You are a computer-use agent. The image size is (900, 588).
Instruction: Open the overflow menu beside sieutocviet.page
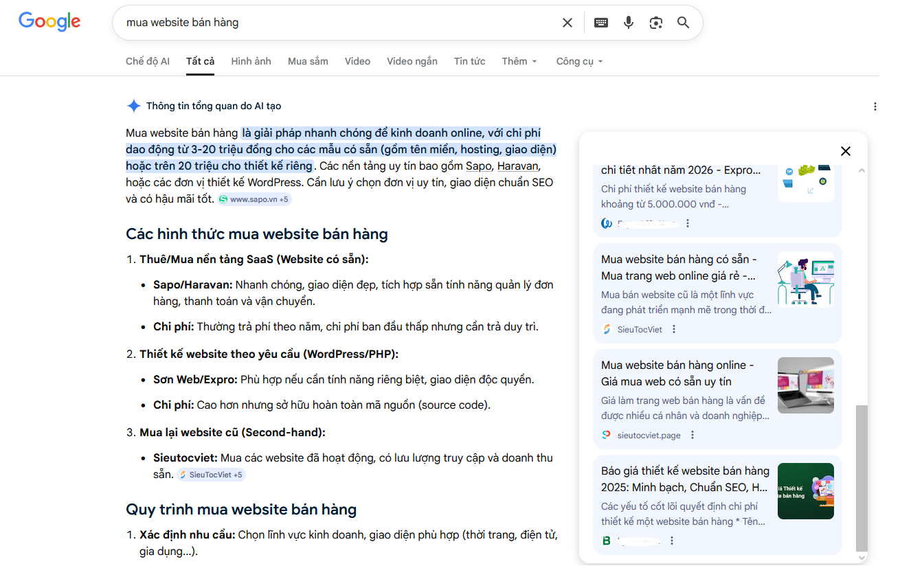[x=693, y=435]
